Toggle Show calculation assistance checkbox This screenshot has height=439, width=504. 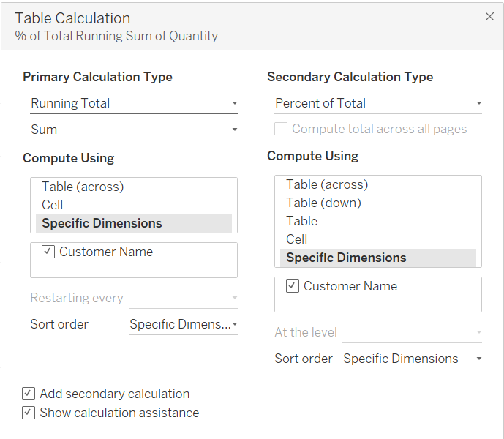coord(29,413)
